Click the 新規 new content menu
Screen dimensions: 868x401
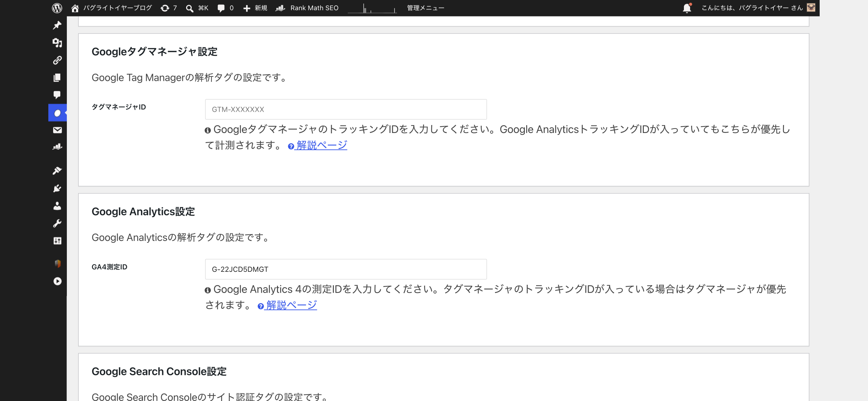tap(255, 8)
